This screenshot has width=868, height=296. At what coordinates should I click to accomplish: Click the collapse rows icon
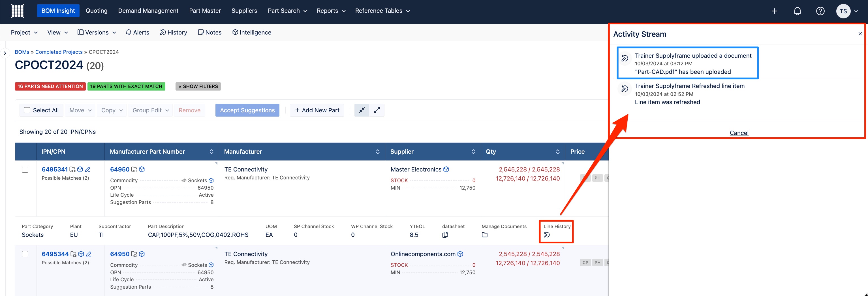click(x=362, y=110)
